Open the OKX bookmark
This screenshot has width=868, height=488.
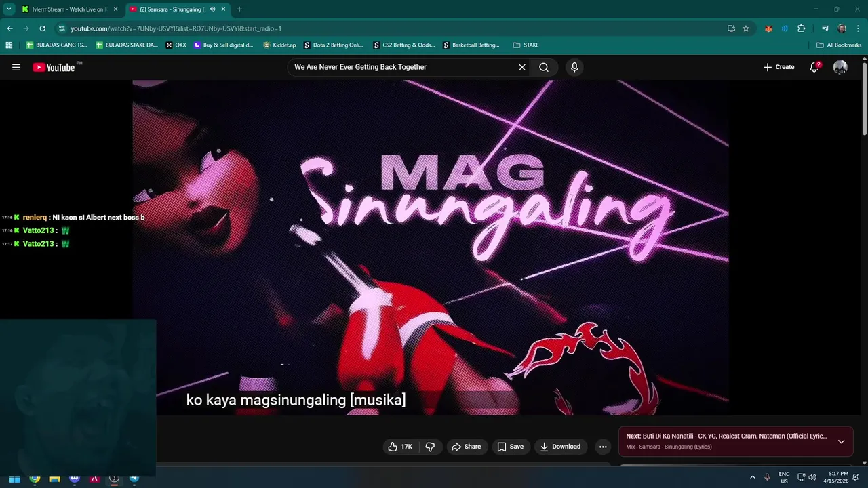[x=176, y=45]
